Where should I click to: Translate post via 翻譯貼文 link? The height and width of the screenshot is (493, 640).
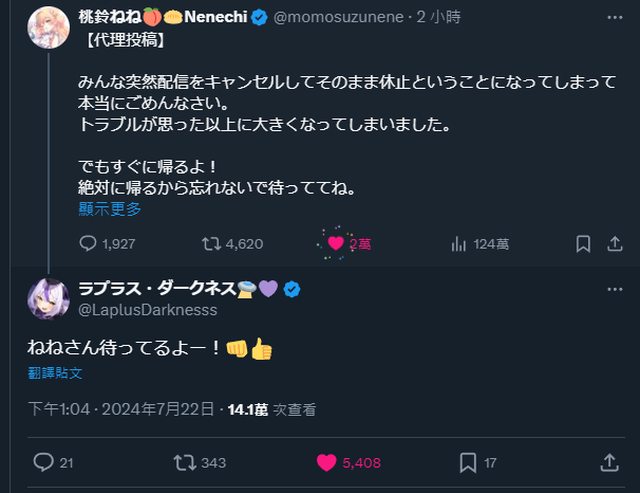coord(55,372)
